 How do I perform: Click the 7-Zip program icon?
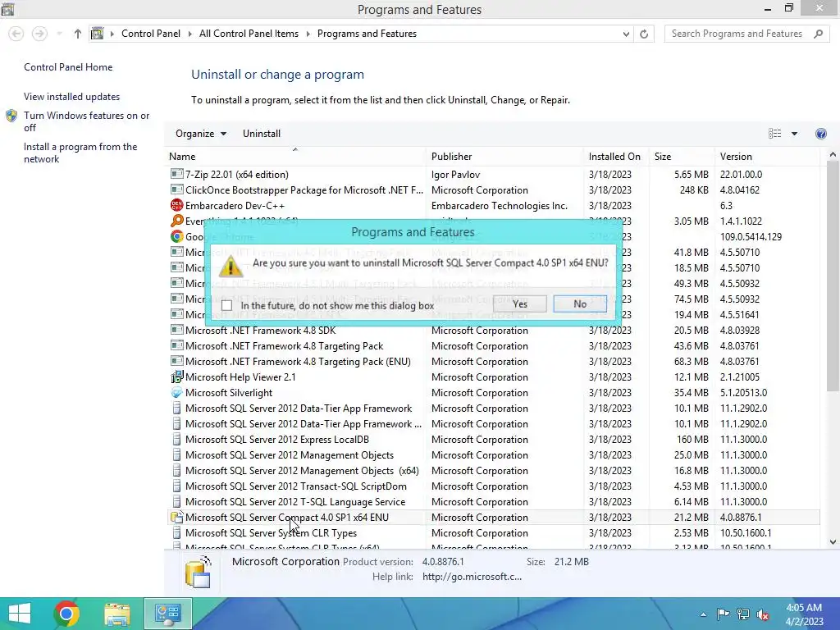[177, 174]
